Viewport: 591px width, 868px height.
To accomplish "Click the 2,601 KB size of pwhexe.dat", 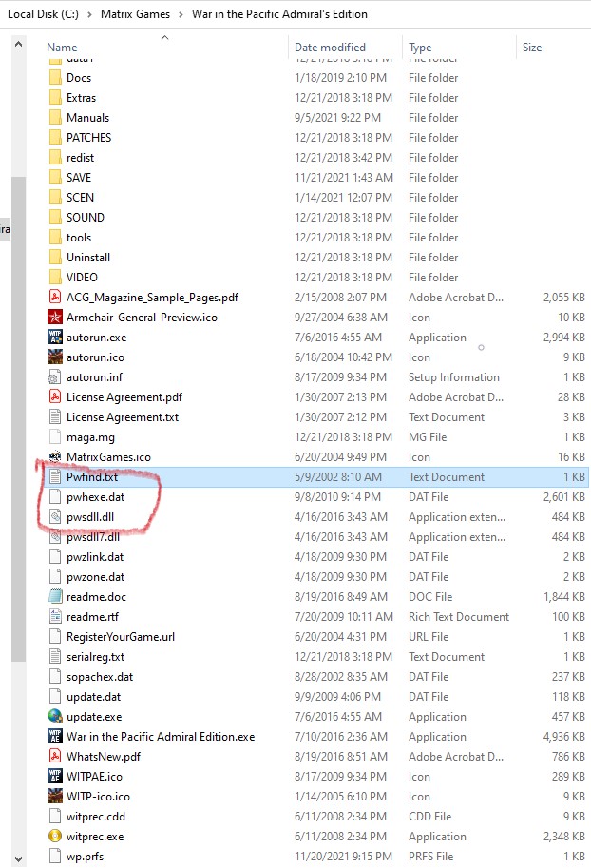I will point(563,496).
